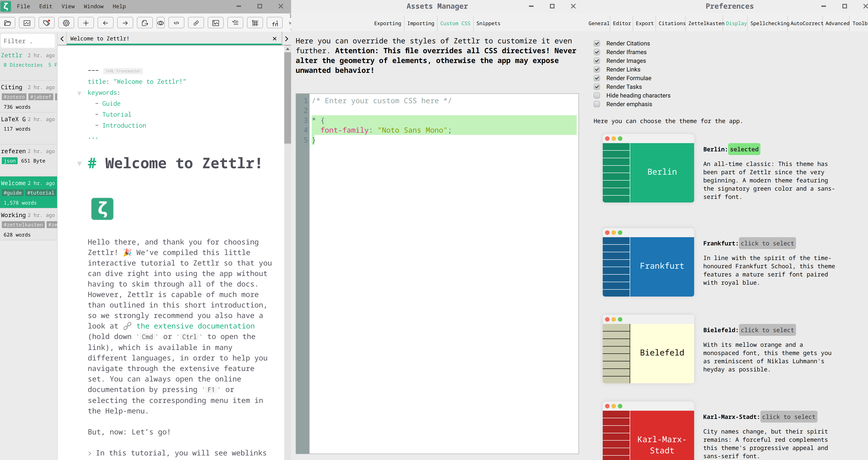Switch to the Snippets tab
This screenshot has height=460, width=868.
[488, 23]
